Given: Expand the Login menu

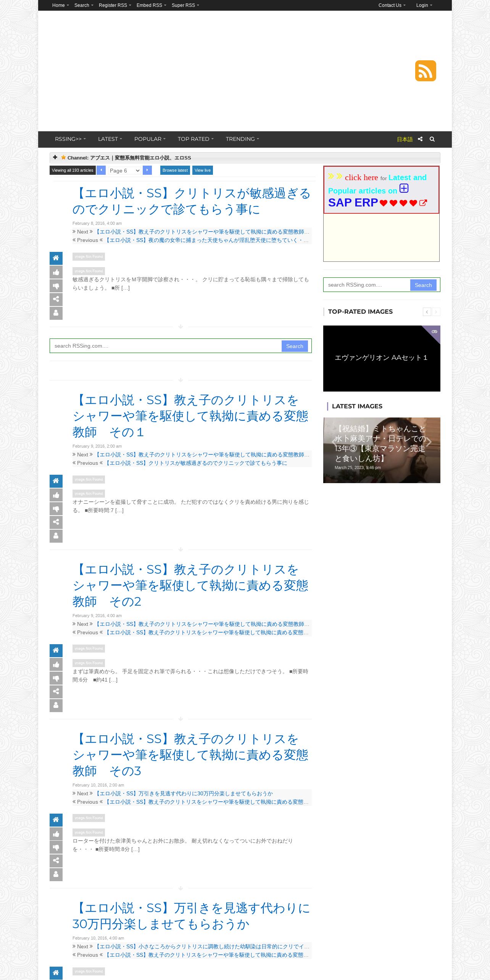Looking at the screenshot, I should pos(424,5).
